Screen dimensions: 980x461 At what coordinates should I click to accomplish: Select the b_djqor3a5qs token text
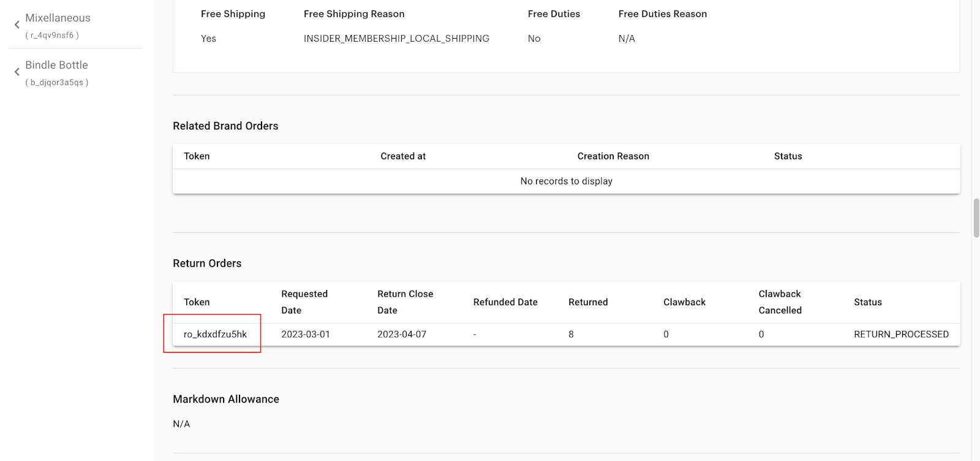[57, 83]
